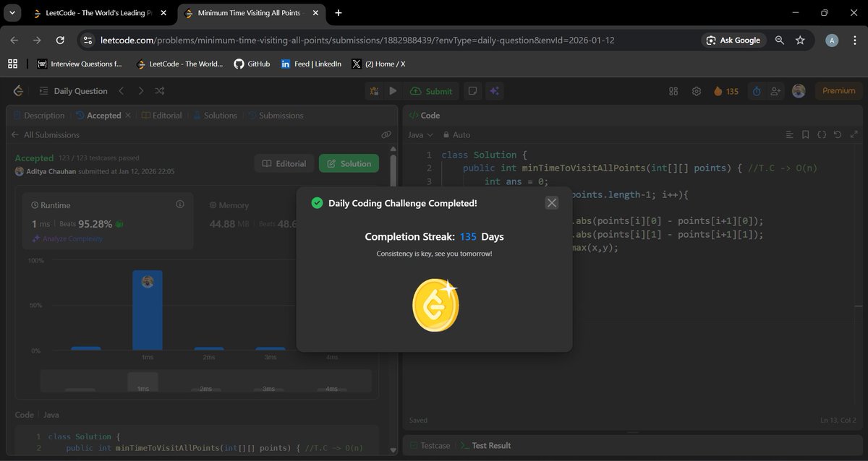The width and height of the screenshot is (868, 461).
Task: Open Interview Questions bookmark
Action: pyautogui.click(x=80, y=64)
